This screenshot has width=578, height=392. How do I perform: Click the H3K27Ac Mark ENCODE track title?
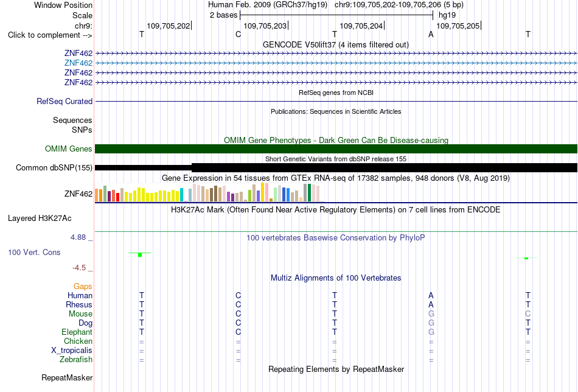335,210
